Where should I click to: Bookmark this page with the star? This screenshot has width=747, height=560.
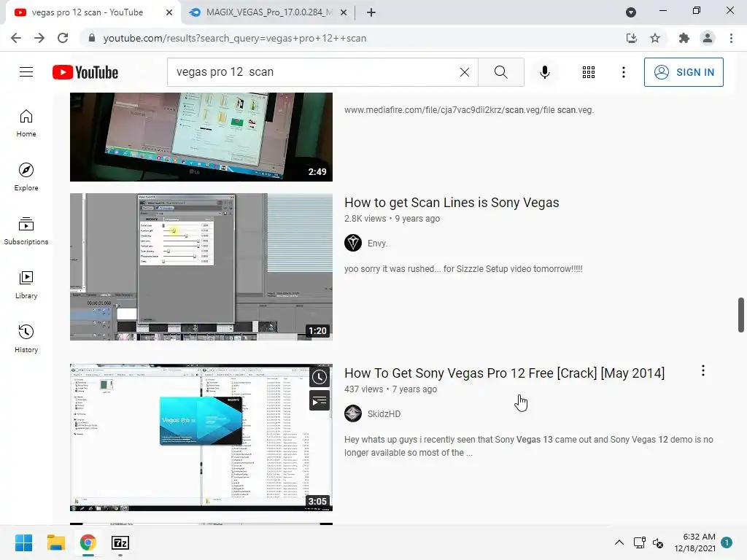[655, 38]
